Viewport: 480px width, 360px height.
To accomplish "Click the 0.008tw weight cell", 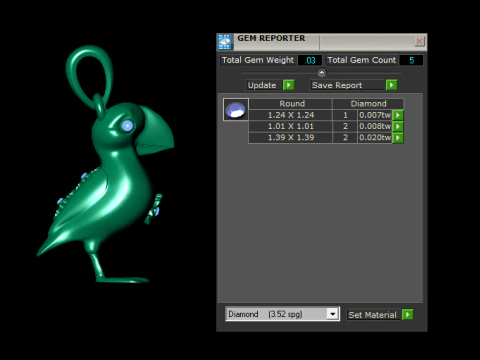I will [375, 126].
